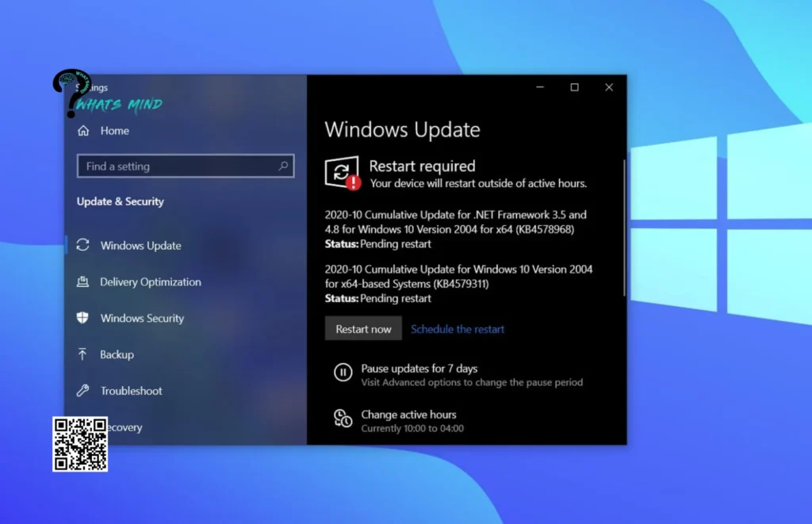This screenshot has width=812, height=524.
Task: Click the Home house icon
Action: pyautogui.click(x=83, y=131)
